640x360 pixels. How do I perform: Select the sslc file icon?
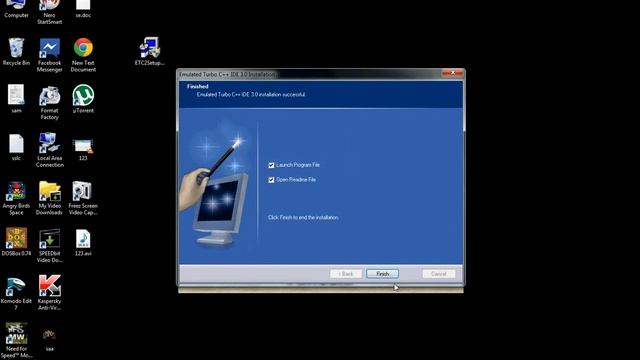coord(16,147)
